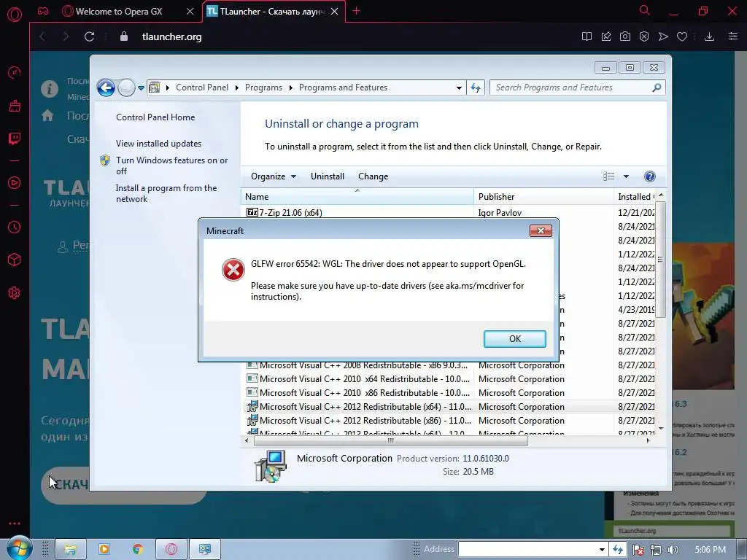The height and width of the screenshot is (560, 747).
Task: Open GX Corner controller icon
Action: point(43,11)
